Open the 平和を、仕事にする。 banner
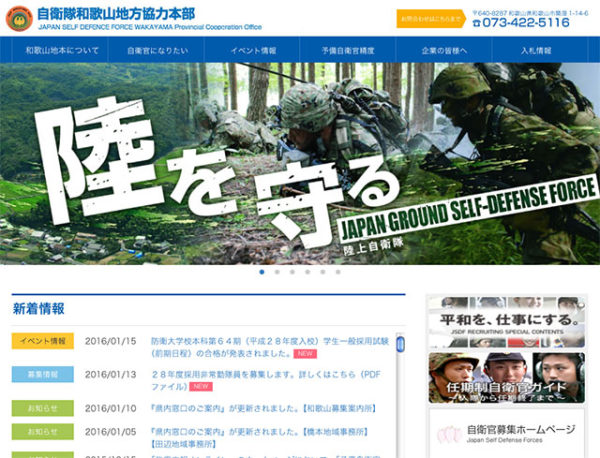This screenshot has width=600, height=458. coord(507,322)
